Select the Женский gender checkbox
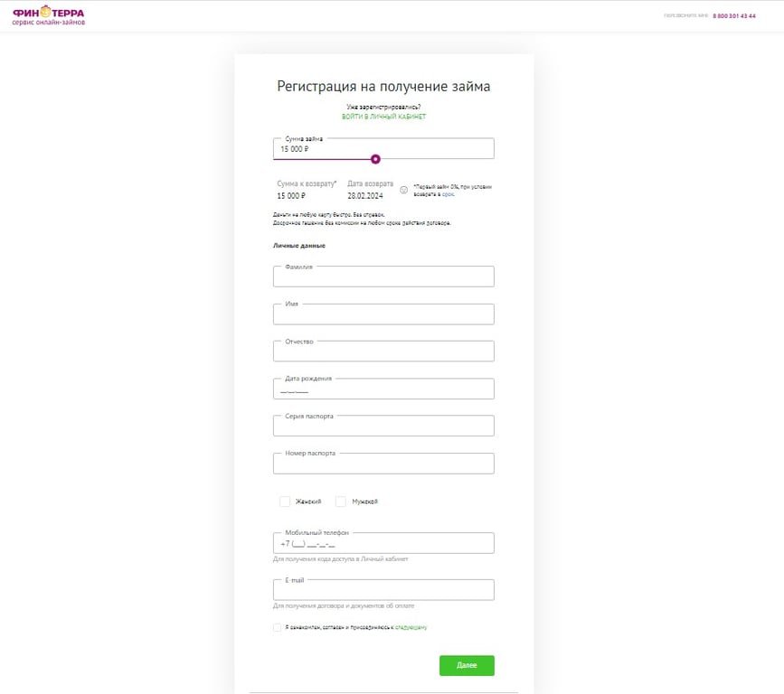 [285, 502]
